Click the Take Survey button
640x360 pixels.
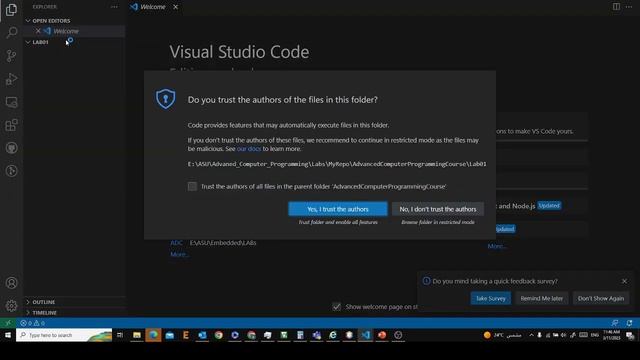[491, 298]
